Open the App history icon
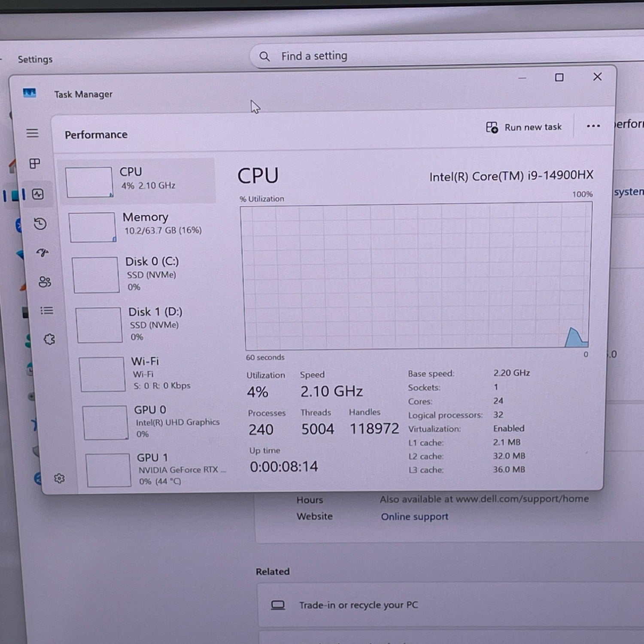Image resolution: width=644 pixels, height=644 pixels. tap(40, 224)
